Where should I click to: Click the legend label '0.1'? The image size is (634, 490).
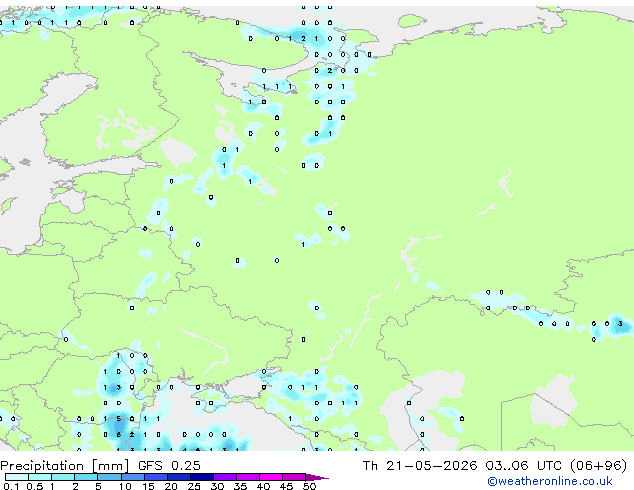tap(11, 486)
